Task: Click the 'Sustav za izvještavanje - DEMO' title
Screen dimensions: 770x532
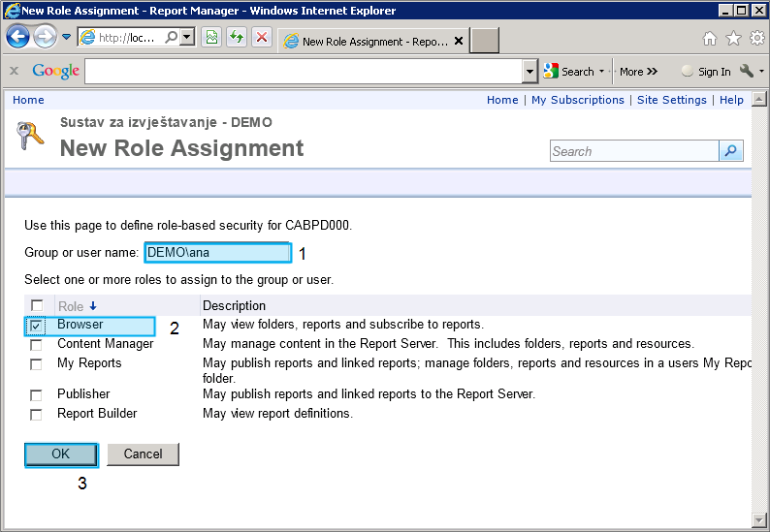Action: (166, 122)
